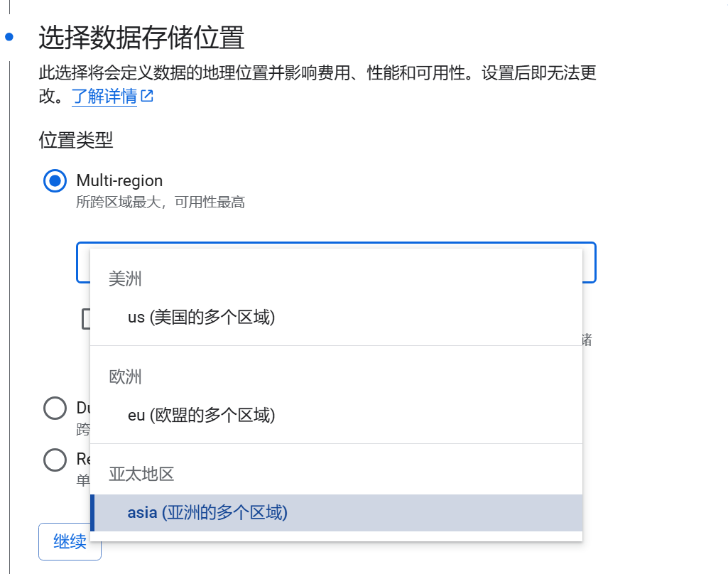Viewport: 728px width, 574px height.
Task: Click the Multi-region label text
Action: click(x=119, y=180)
